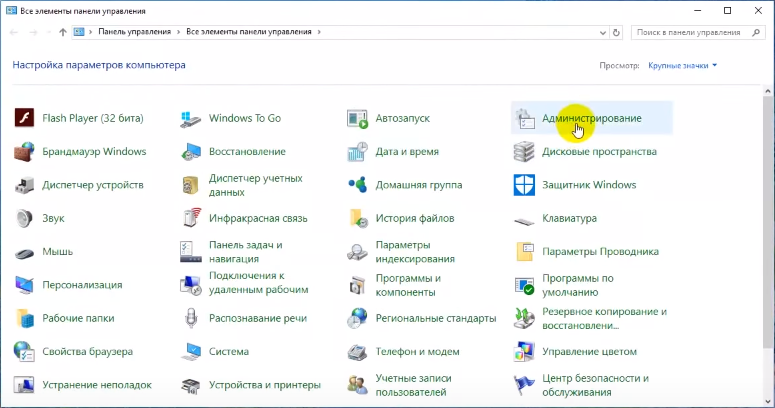
Task: Click the Автозапуск icon
Action: coord(357,119)
